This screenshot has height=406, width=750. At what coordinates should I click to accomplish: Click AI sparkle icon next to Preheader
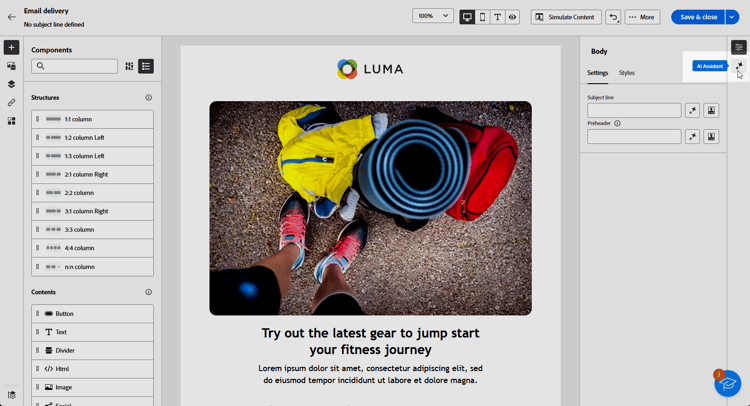(x=693, y=137)
